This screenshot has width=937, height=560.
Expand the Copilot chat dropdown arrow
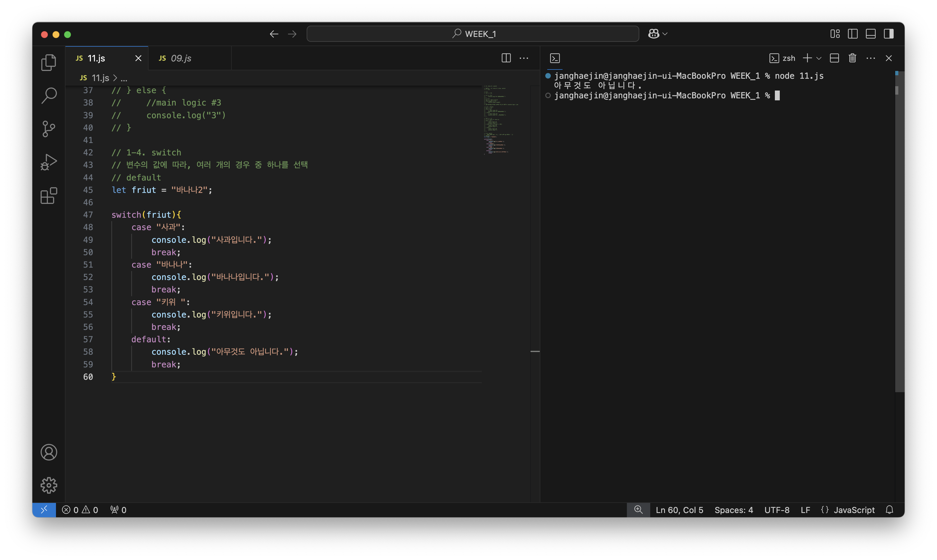click(x=665, y=34)
